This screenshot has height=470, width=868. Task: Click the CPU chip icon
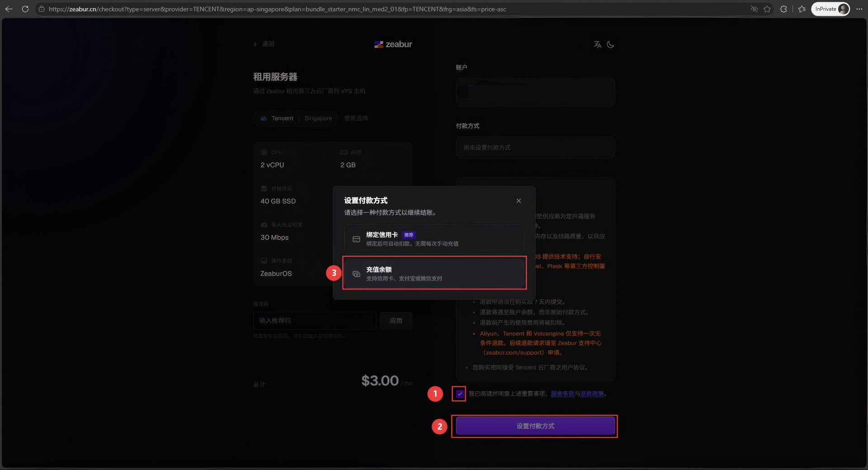[x=264, y=152]
